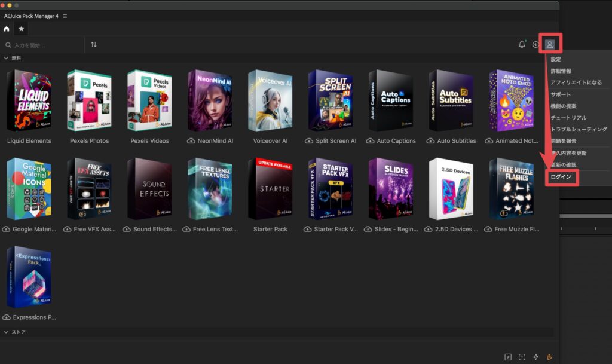Click the lightning bolt icon at bottom
Viewport: 612px width, 364px height.
click(x=536, y=357)
